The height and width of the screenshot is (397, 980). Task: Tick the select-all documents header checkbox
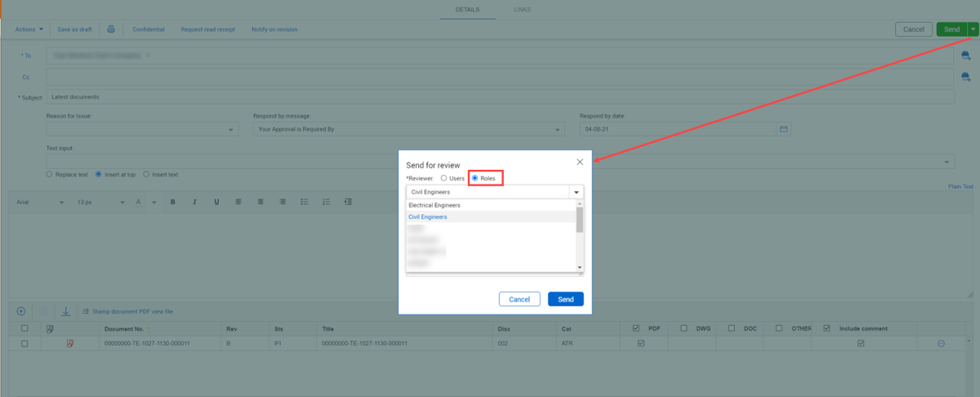pos(24,328)
